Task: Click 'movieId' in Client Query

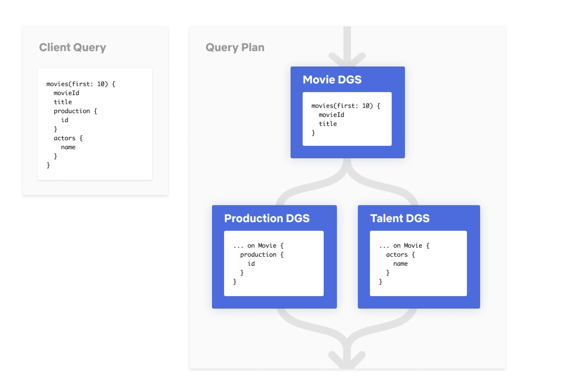Action: pos(66,93)
